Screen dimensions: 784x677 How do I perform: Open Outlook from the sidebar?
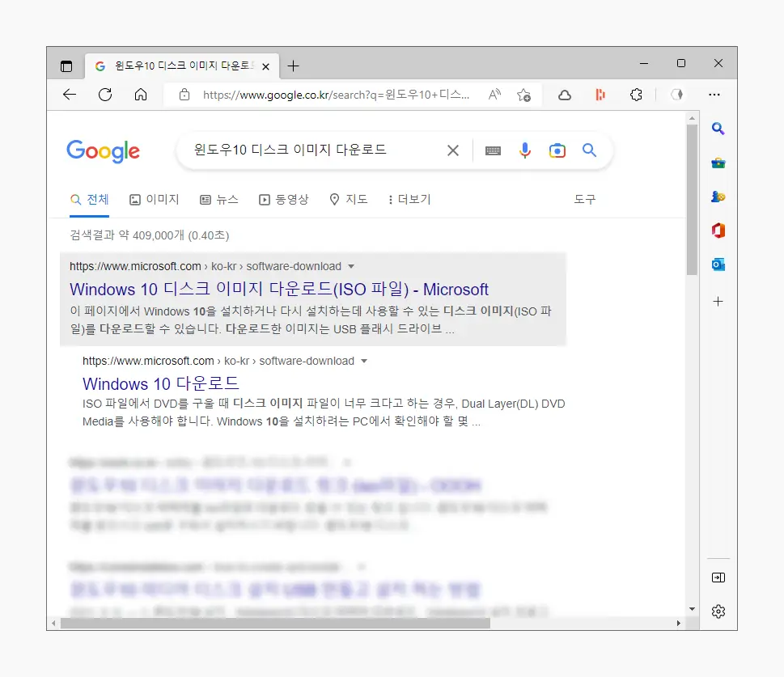pos(718,264)
